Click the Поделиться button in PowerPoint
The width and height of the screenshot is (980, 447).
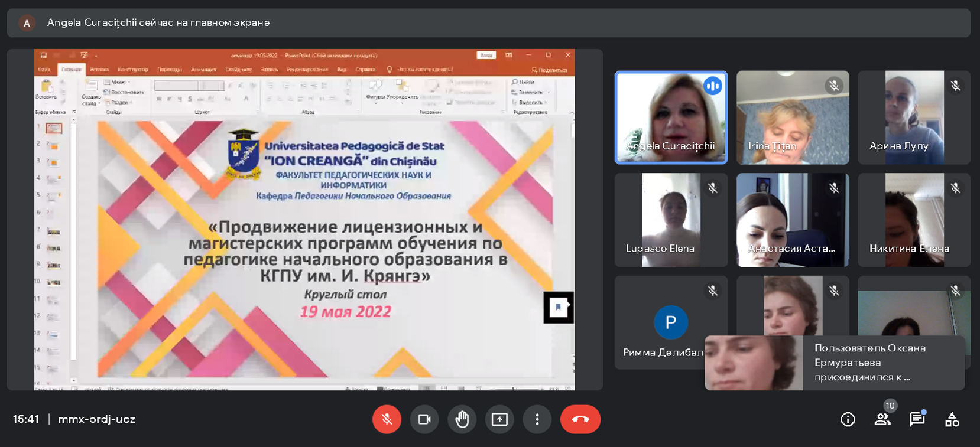pyautogui.click(x=549, y=70)
